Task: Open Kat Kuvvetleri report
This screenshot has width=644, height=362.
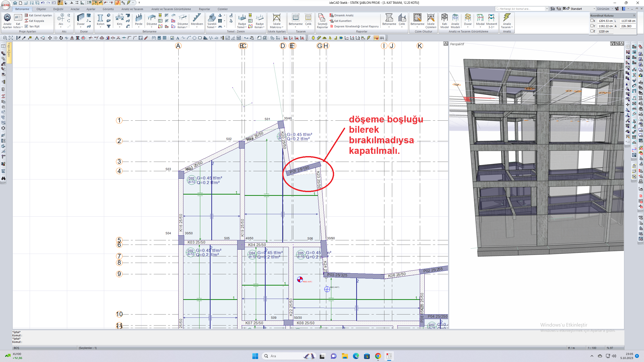Action: [340, 21]
